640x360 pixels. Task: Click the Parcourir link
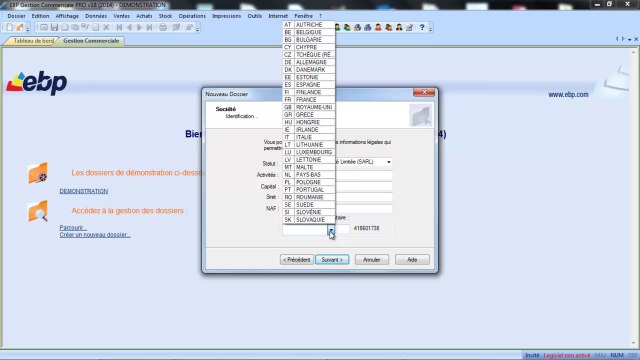pos(73,228)
